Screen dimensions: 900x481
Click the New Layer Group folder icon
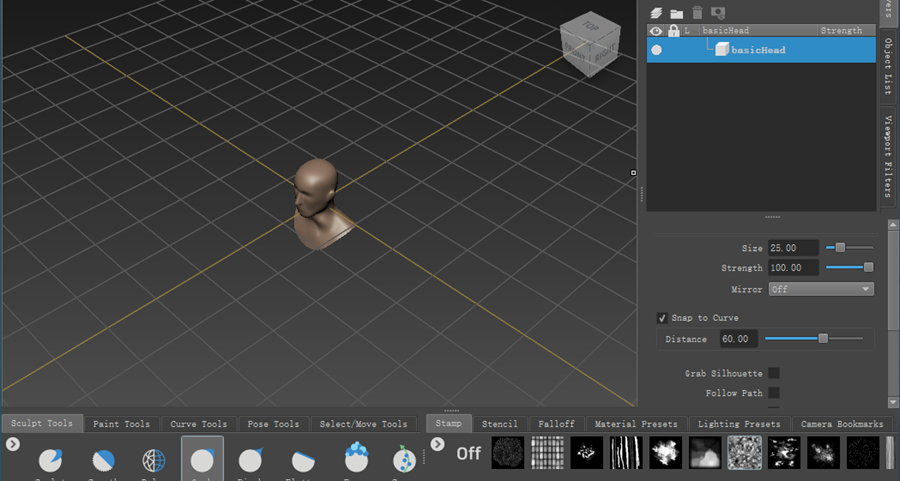point(677,13)
